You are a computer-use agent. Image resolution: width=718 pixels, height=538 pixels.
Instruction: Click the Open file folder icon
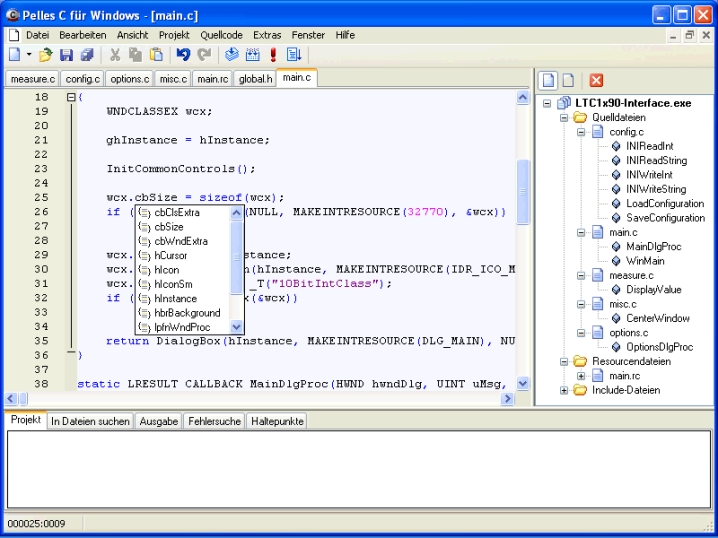(46, 55)
